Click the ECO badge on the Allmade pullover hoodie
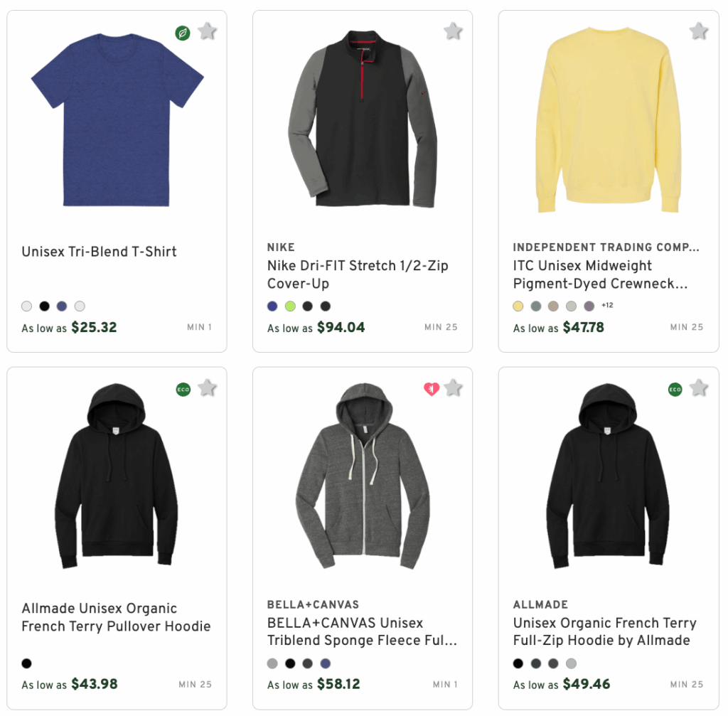The width and height of the screenshot is (728, 716). [x=183, y=390]
